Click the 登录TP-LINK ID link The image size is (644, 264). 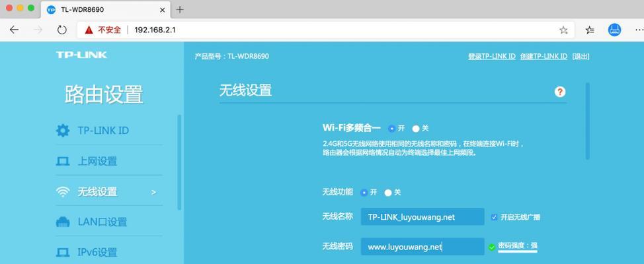tap(492, 57)
